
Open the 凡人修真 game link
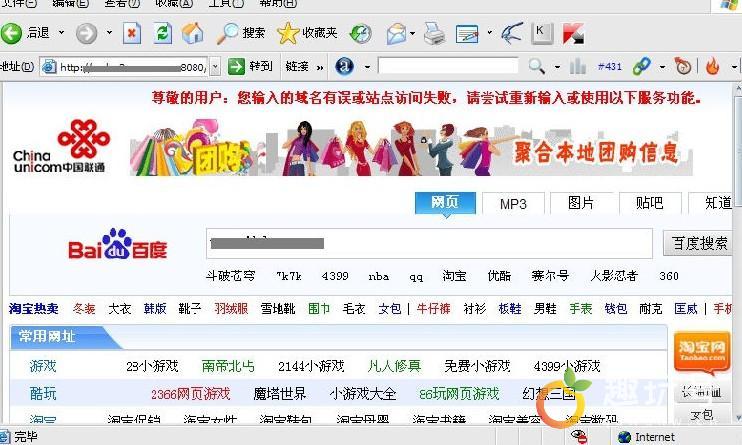[394, 366]
